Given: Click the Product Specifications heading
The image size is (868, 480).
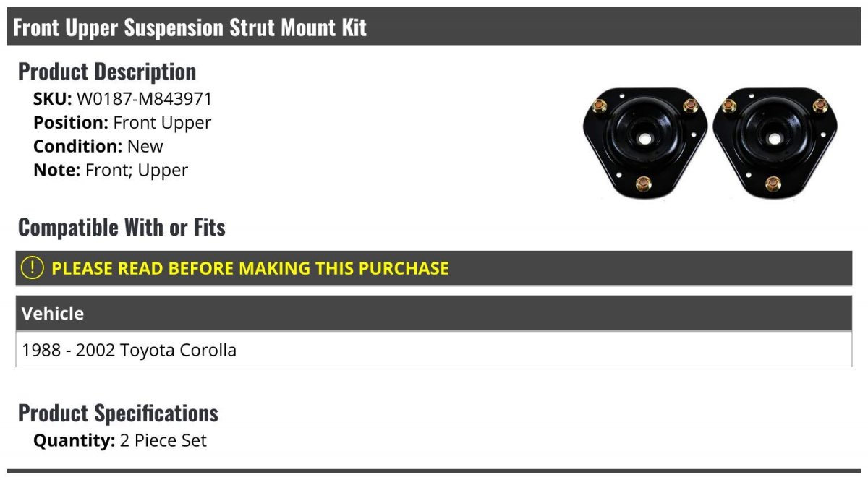Looking at the screenshot, I should pos(118,413).
